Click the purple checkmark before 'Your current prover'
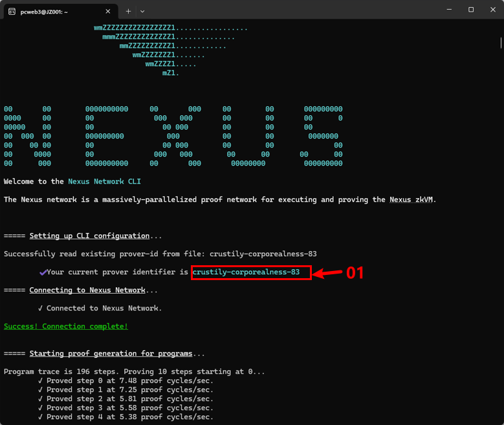504x425 pixels. point(43,272)
